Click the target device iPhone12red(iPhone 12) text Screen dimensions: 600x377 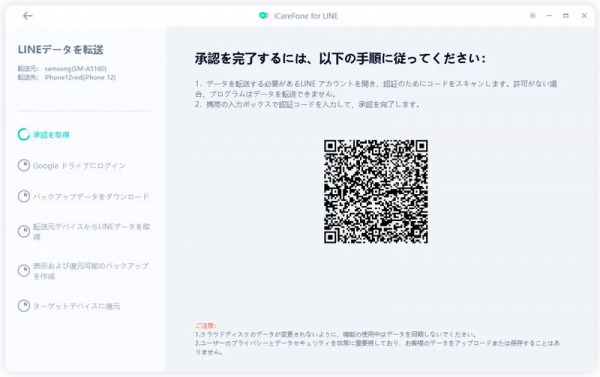(80, 77)
